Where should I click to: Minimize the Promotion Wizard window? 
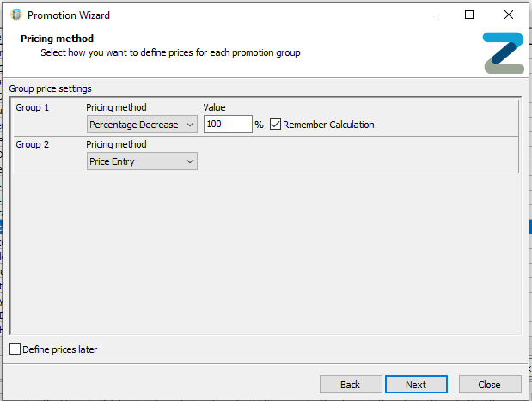click(431, 15)
